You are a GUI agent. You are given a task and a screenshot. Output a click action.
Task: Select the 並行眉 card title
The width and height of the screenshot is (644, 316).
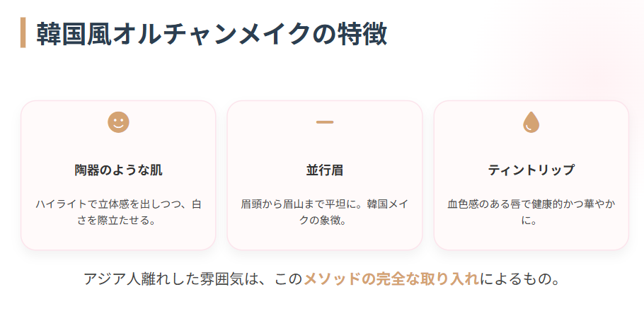coord(325,170)
